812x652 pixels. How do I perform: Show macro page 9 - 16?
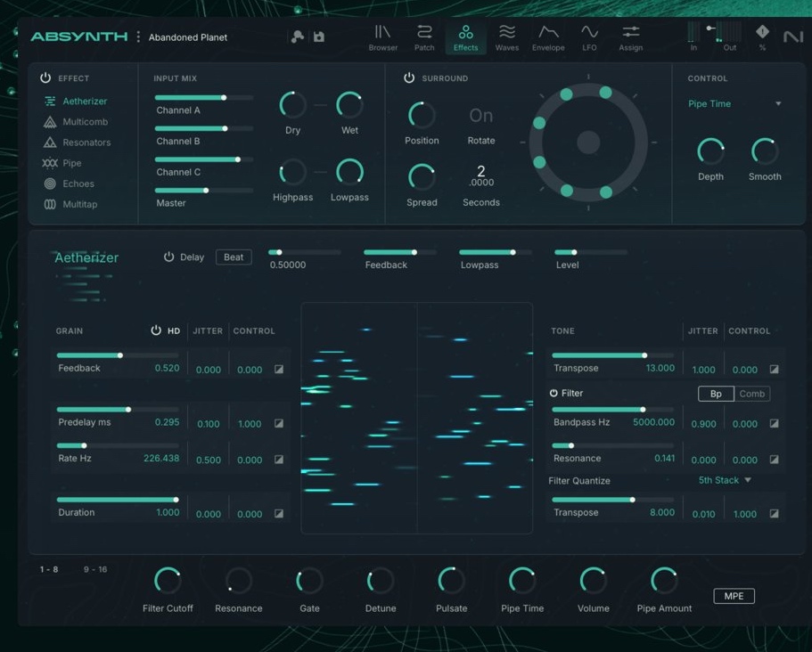pyautogui.click(x=95, y=570)
